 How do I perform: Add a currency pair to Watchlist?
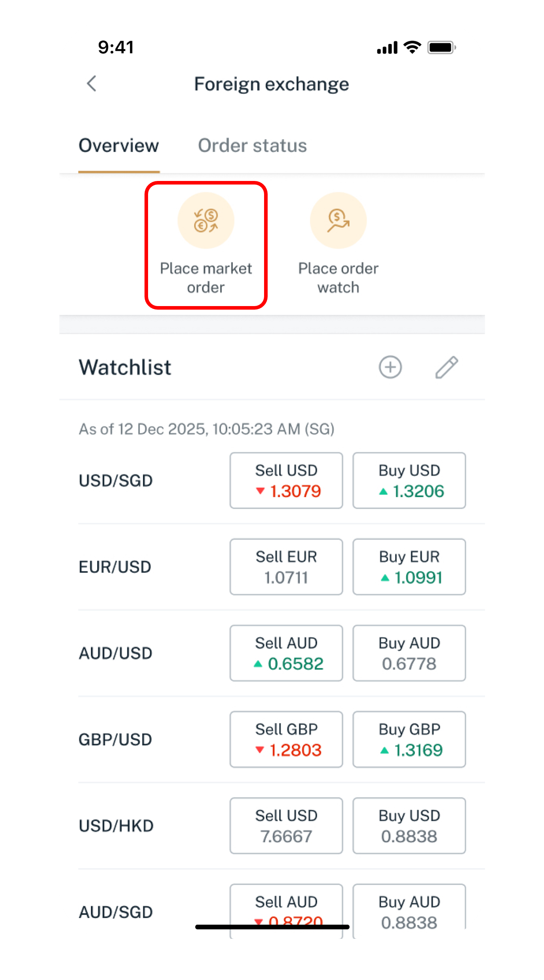pos(390,367)
